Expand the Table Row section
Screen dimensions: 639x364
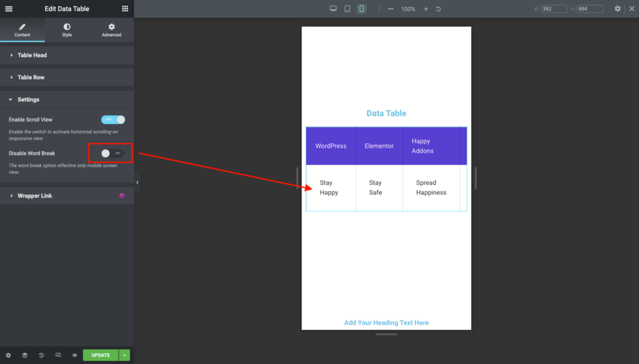point(67,77)
